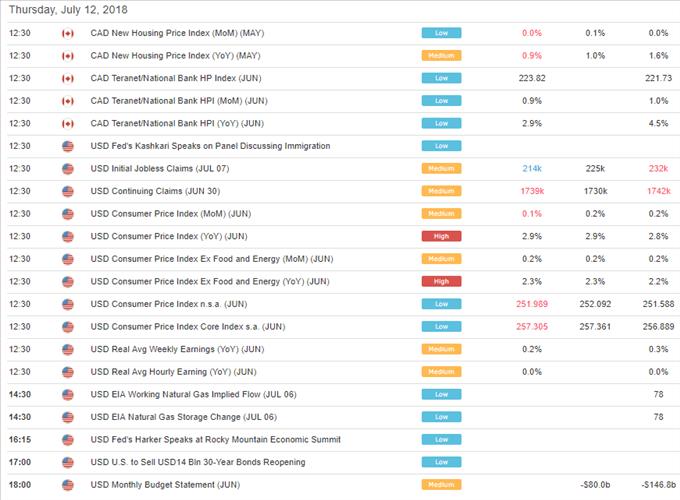
Task: Select US flag beside Fed's Kashkari Speaks event
Action: [x=68, y=146]
